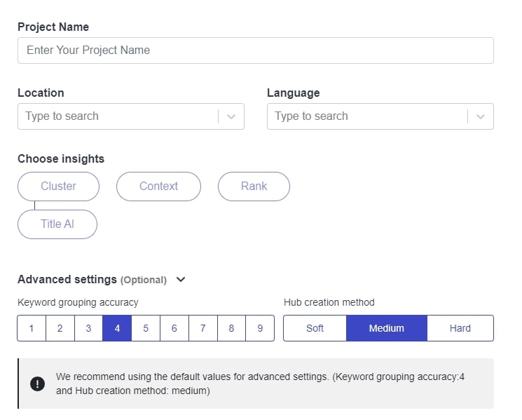Click the Project Name input field

coord(255,50)
